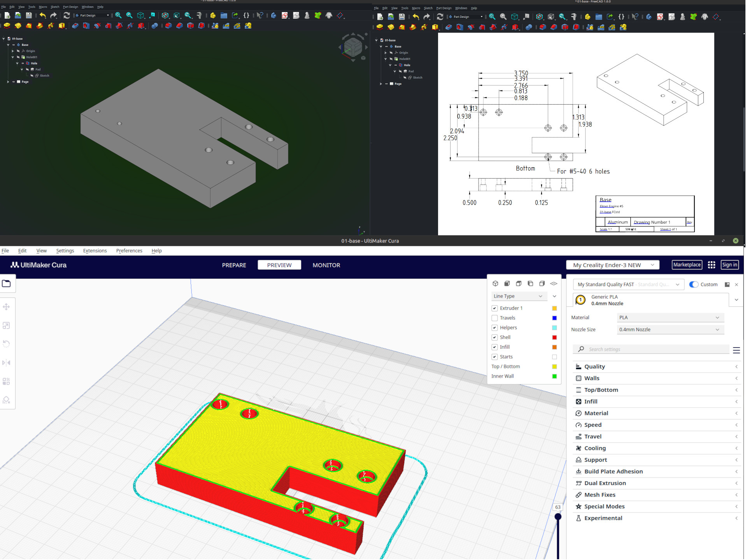
Task: Click What's This help cursor in left FreeCAD
Action: tap(260, 15)
